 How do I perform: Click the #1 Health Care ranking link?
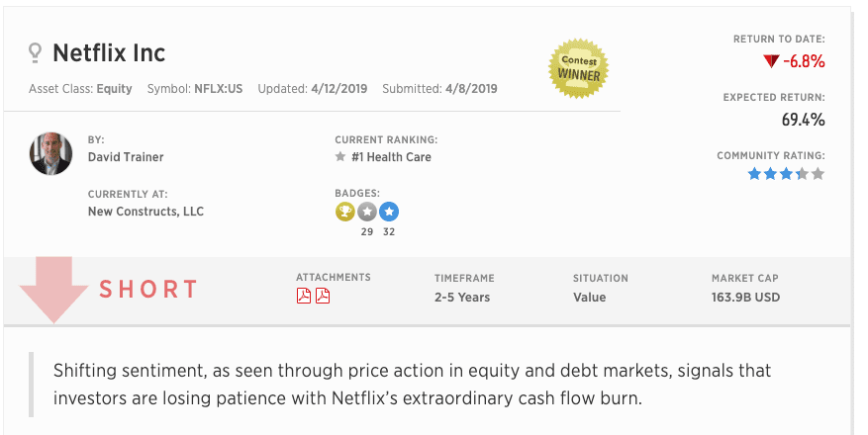click(x=391, y=157)
